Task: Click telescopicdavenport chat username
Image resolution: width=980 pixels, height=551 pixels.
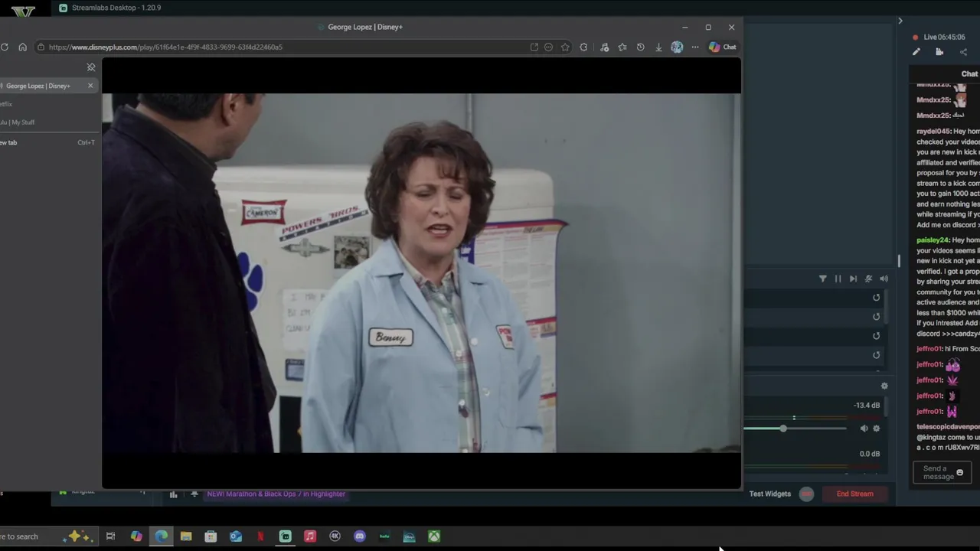Action: [948, 426]
